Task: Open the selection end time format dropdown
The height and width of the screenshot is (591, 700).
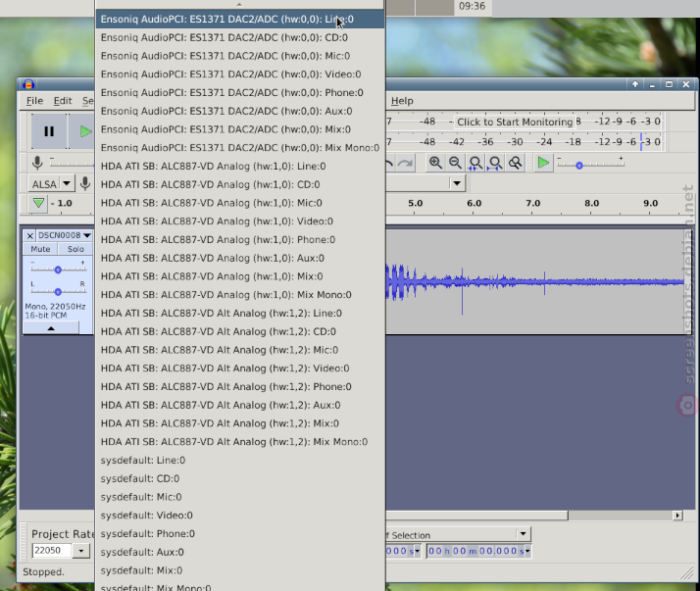Action: (x=527, y=551)
